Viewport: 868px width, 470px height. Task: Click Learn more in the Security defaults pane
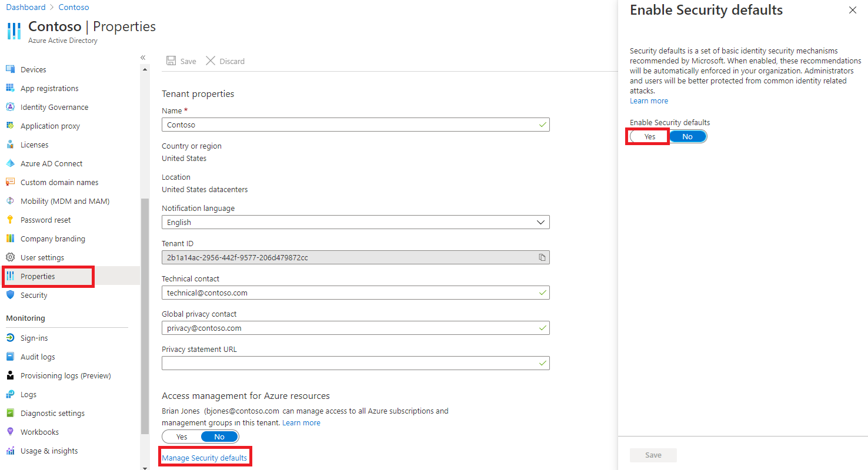(649, 100)
